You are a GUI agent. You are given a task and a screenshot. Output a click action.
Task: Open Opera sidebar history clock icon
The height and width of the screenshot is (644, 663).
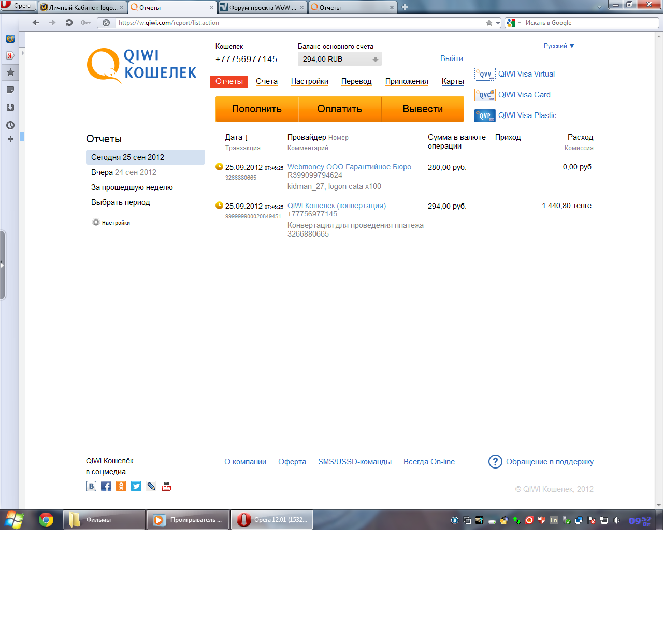coord(10,125)
